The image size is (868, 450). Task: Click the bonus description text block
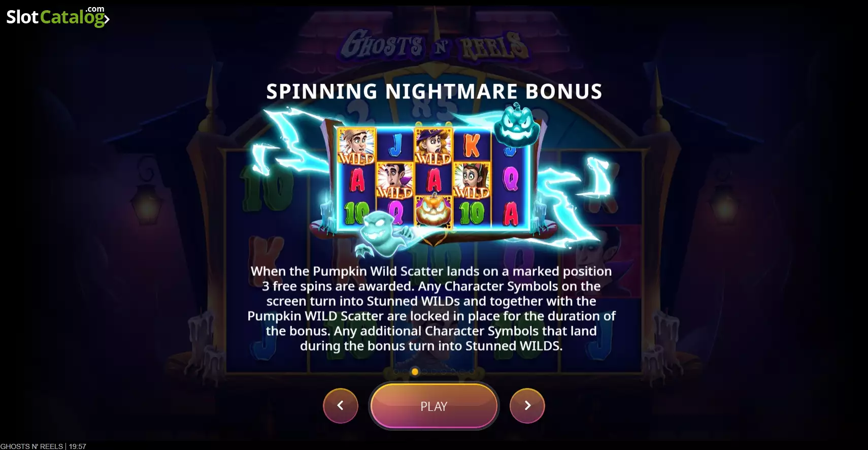click(431, 308)
